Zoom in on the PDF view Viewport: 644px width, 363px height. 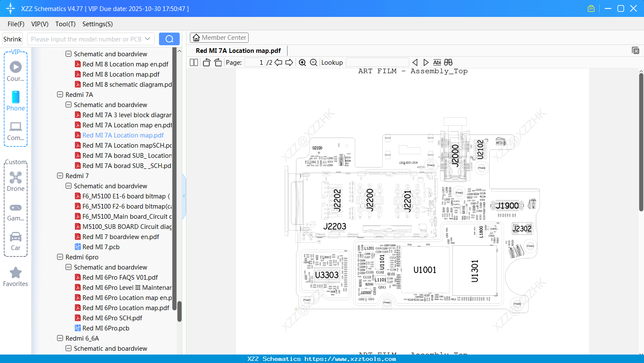pos(302,62)
